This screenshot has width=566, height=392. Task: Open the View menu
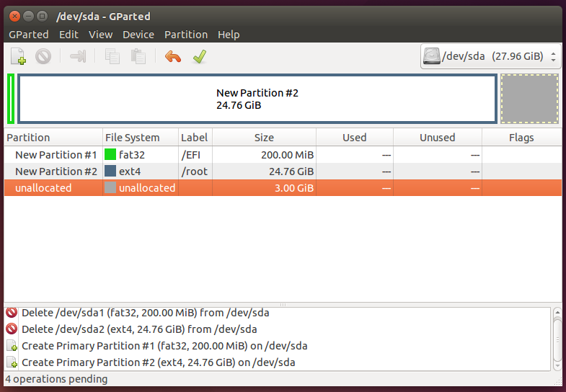[x=101, y=35]
